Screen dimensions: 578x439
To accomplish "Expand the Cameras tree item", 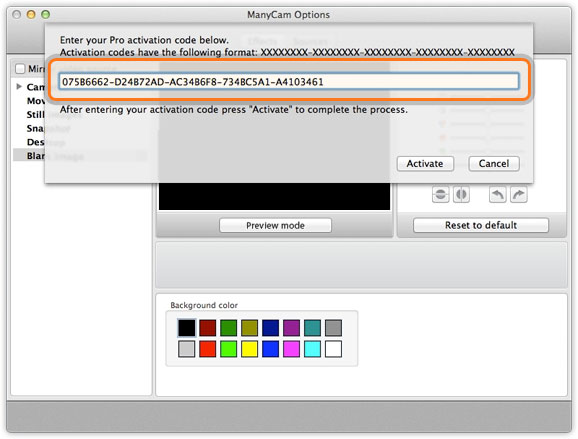I will point(19,87).
